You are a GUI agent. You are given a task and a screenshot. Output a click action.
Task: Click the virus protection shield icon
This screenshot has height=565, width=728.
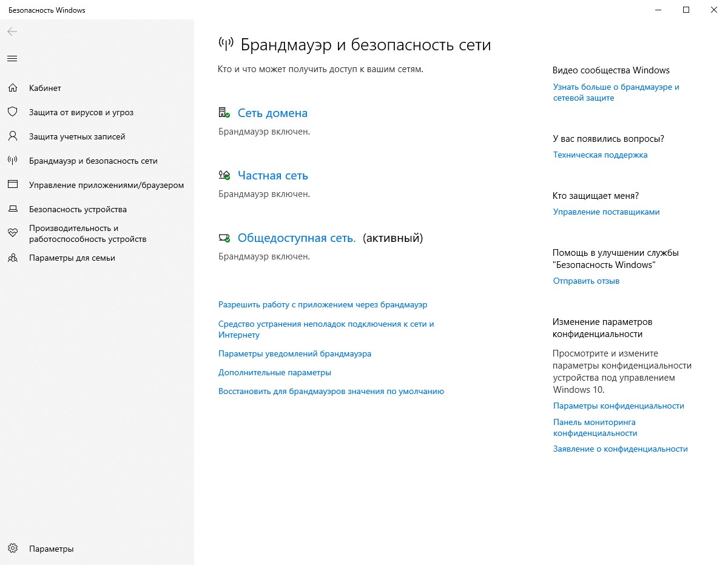[x=12, y=112]
